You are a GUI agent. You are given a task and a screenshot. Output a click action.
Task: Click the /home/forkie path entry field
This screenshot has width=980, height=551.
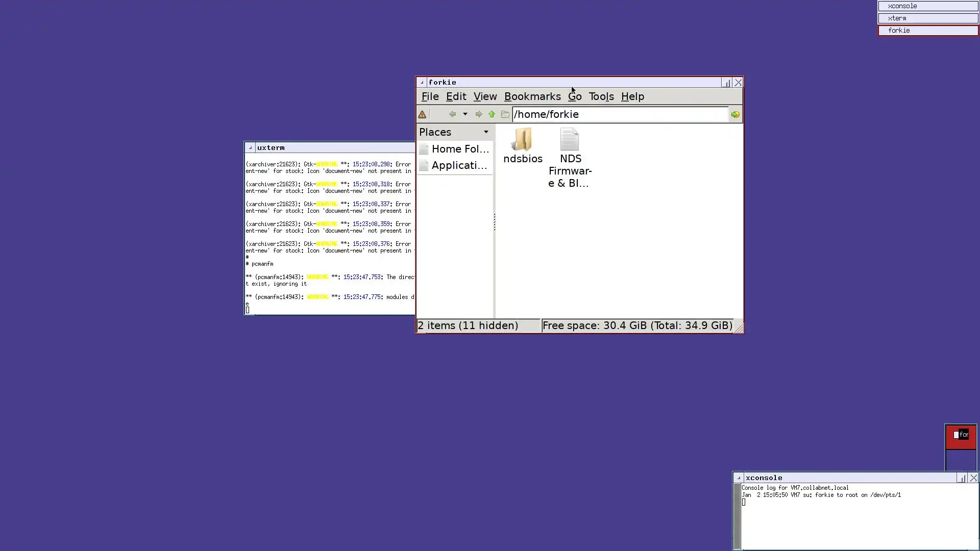point(620,114)
